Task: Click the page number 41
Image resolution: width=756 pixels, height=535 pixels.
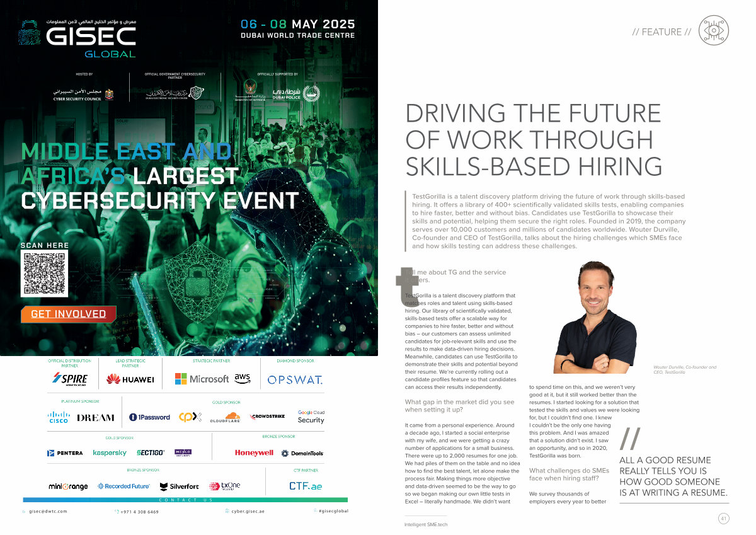Action: [723, 518]
